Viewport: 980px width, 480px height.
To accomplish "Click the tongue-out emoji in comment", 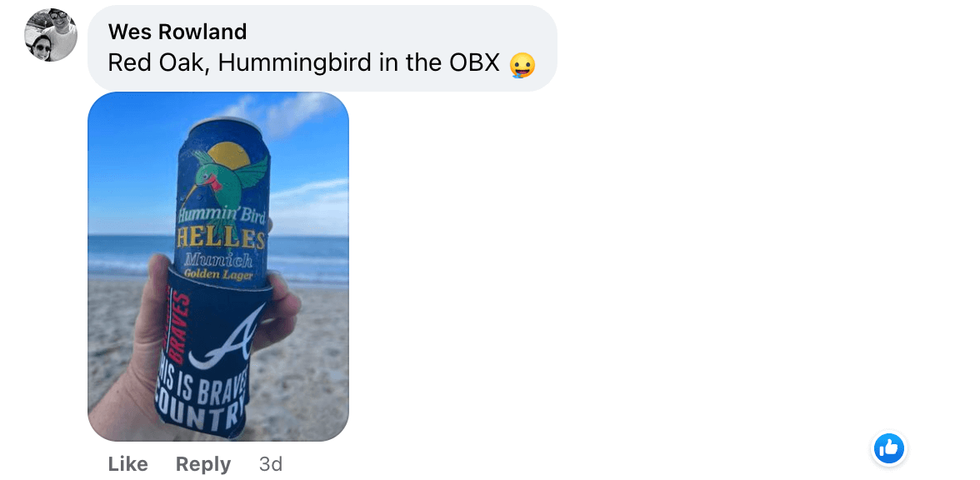I will 522,65.
